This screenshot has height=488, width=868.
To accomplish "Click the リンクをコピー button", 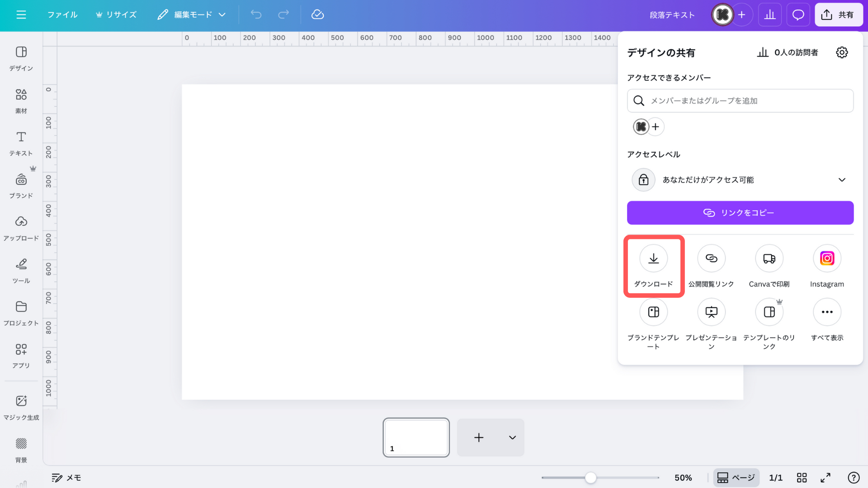I will coord(740,213).
